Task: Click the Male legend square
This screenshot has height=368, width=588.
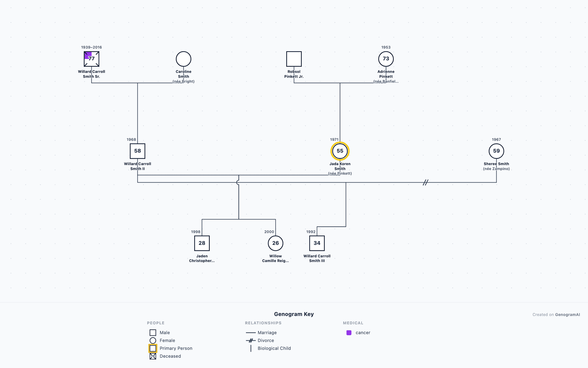Action: [153, 333]
